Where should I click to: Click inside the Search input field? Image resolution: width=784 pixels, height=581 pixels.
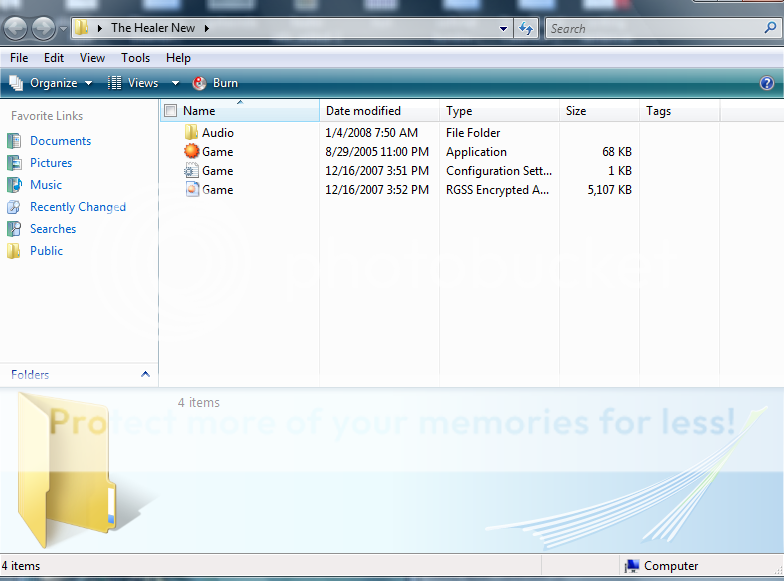[x=650, y=29]
